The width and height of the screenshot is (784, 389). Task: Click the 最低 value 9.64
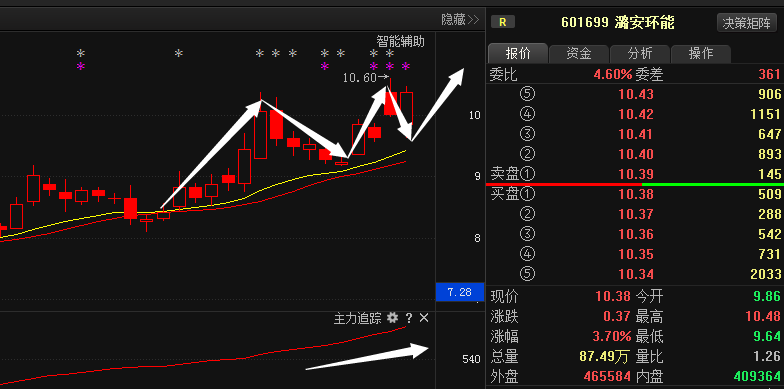coord(767,336)
